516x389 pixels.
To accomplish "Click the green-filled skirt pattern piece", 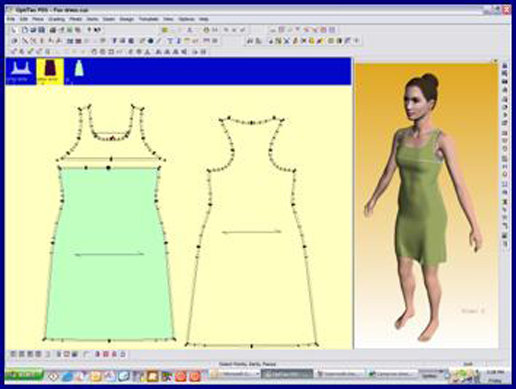I will (x=110, y=253).
